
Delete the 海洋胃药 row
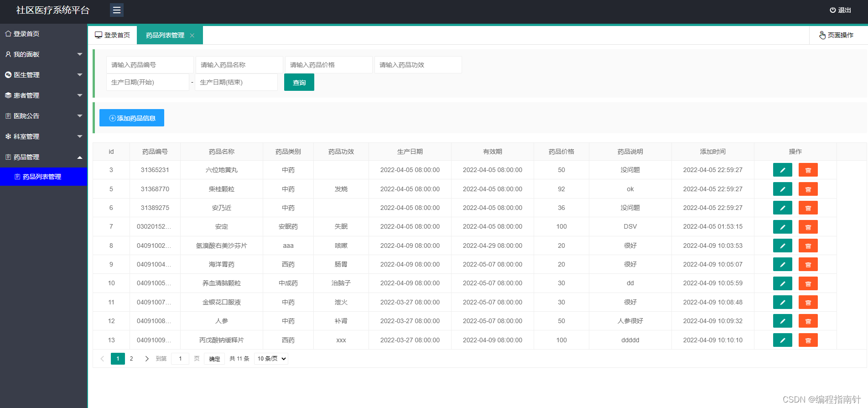[808, 264]
